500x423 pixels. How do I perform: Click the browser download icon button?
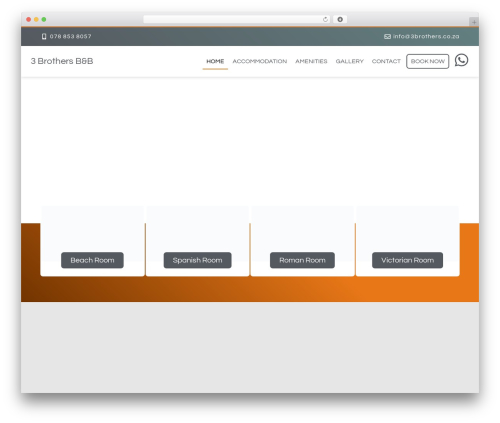[340, 19]
